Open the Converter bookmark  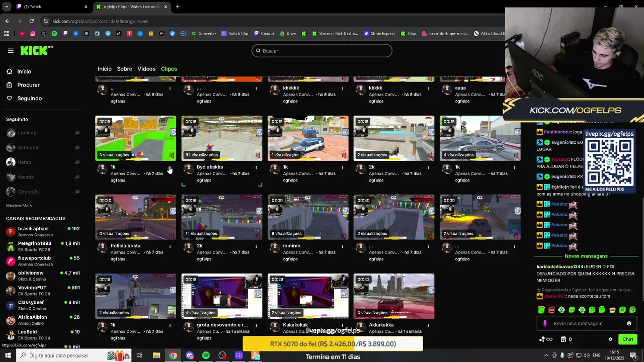point(204,34)
